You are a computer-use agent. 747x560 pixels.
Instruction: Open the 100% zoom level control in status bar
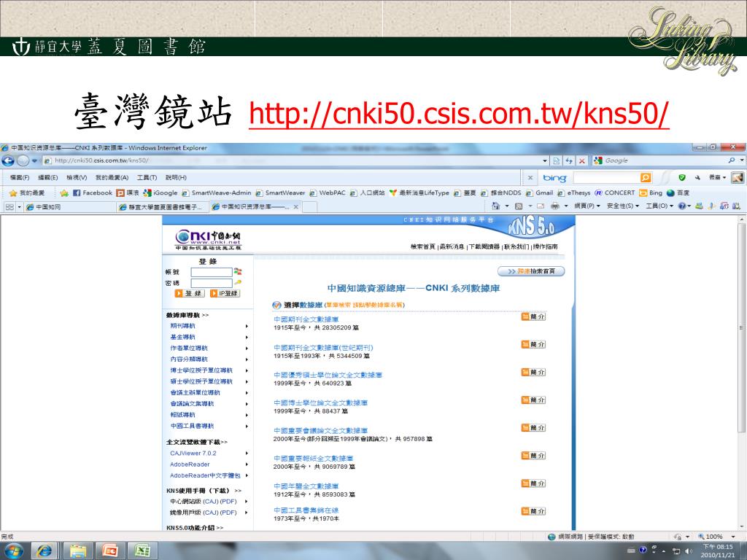(x=717, y=537)
